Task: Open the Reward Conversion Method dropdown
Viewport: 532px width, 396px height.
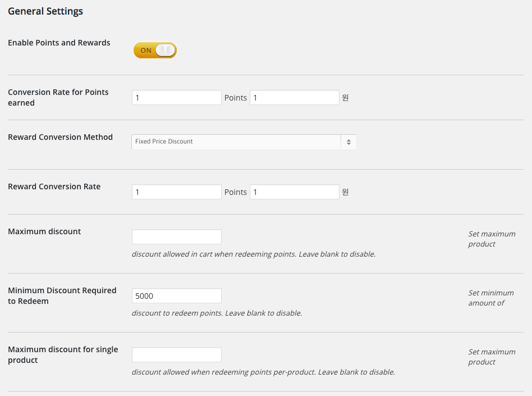Action: 244,142
